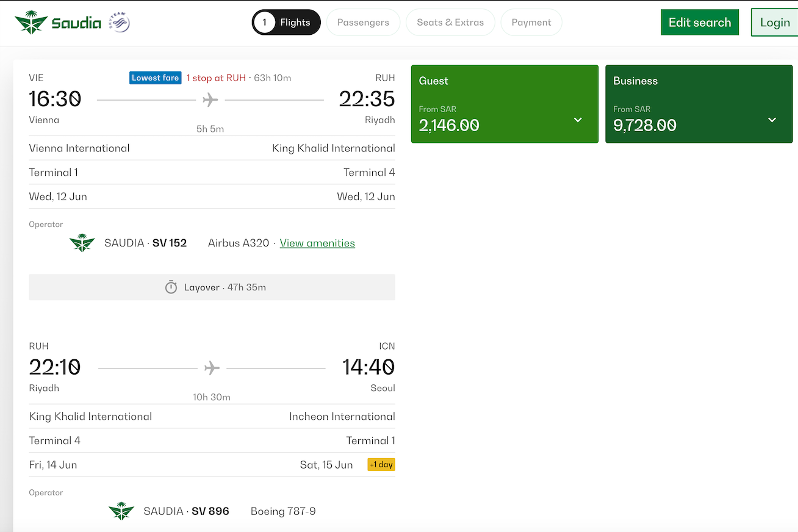Image resolution: width=798 pixels, height=532 pixels.
Task: Click the Airbus A320 aircraft text
Action: tap(239, 243)
